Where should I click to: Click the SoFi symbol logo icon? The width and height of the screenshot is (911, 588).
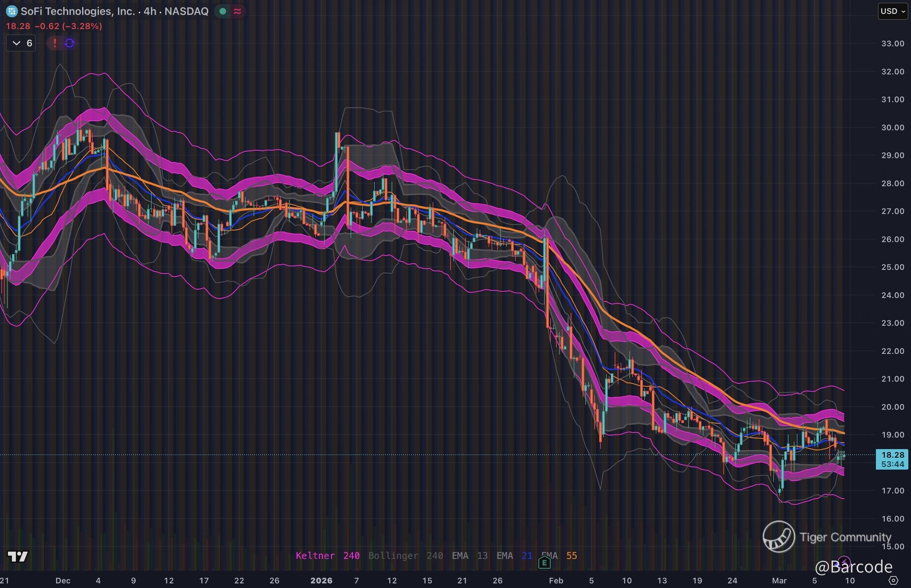[x=12, y=12]
